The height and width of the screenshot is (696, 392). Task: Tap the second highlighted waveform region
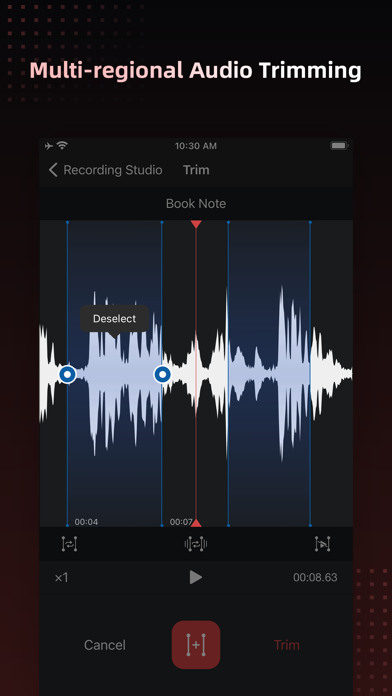(x=269, y=373)
